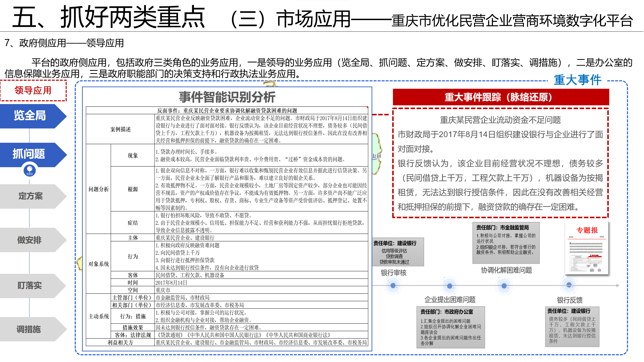Click the location pin icon below 抓问题
644x362 pixels.
(x=30, y=170)
